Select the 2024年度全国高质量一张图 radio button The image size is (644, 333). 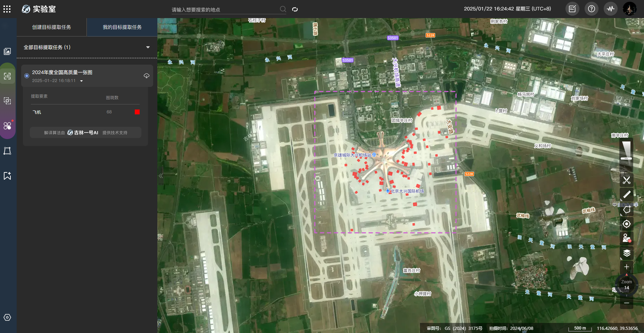(27, 76)
